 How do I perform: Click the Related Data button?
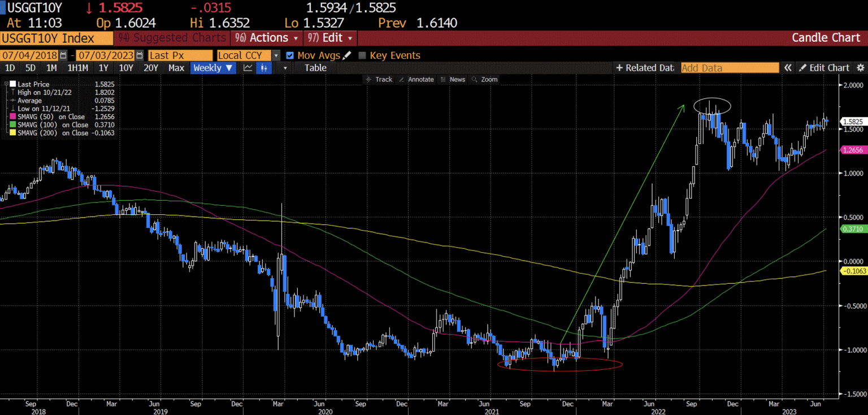pyautogui.click(x=645, y=68)
